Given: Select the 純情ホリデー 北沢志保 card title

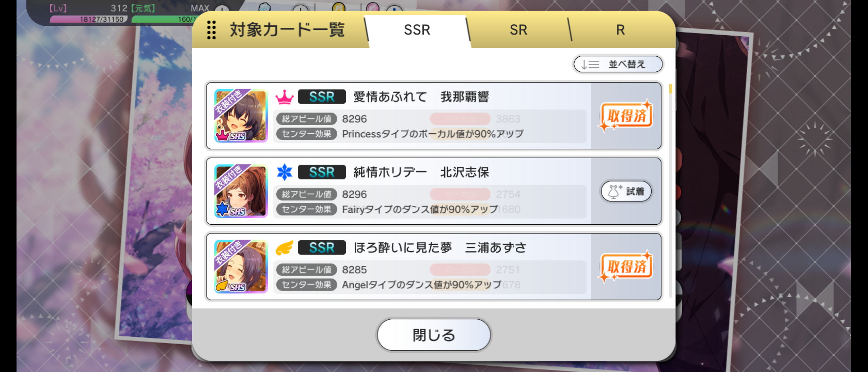Looking at the screenshot, I should click(x=421, y=172).
